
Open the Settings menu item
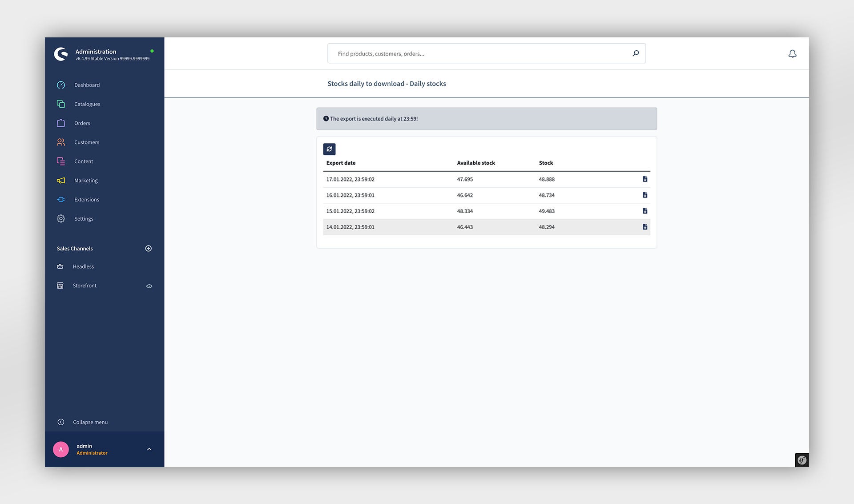click(x=84, y=219)
